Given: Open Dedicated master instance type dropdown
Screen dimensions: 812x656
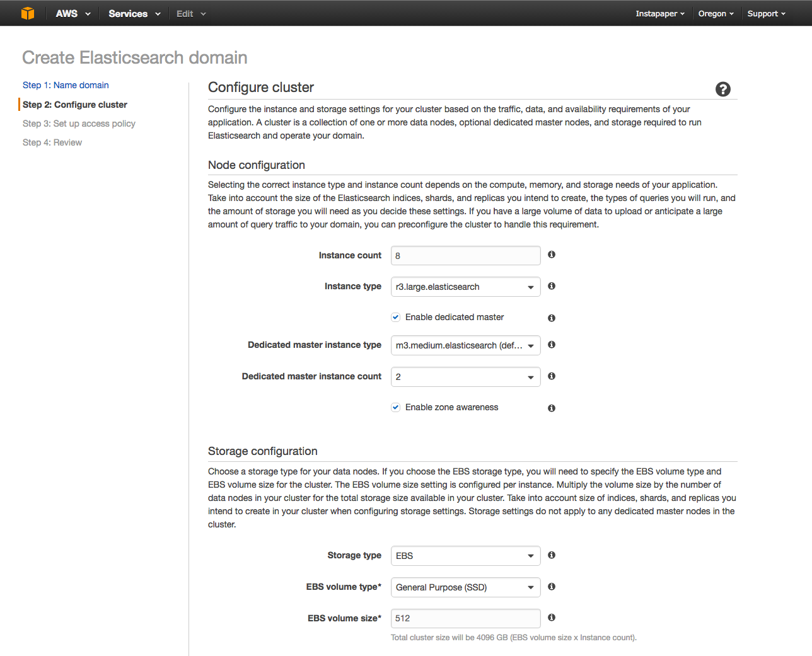Looking at the screenshot, I should [x=466, y=345].
